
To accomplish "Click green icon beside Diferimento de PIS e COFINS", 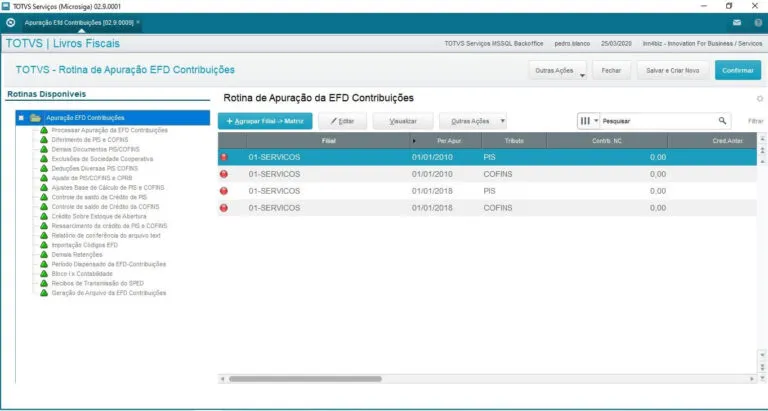I will (44, 140).
